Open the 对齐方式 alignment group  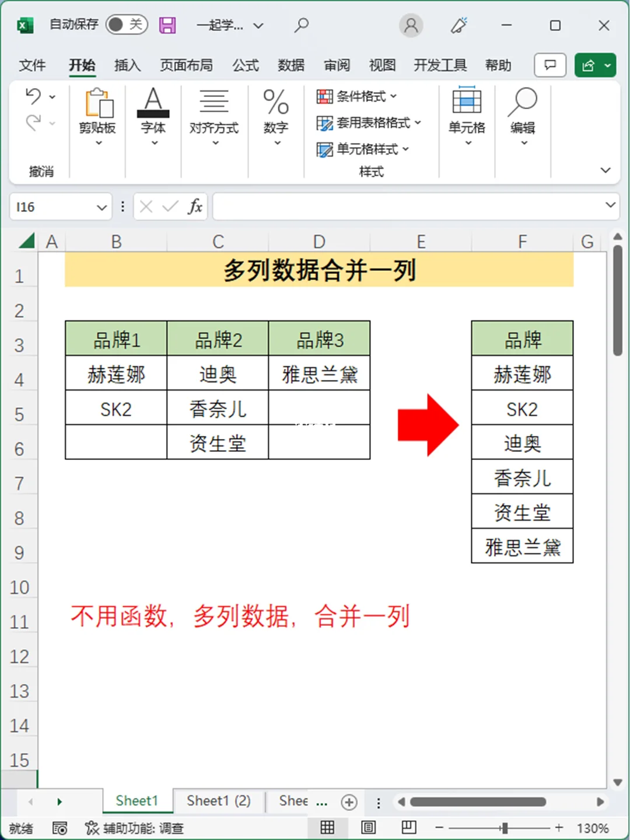(x=214, y=117)
